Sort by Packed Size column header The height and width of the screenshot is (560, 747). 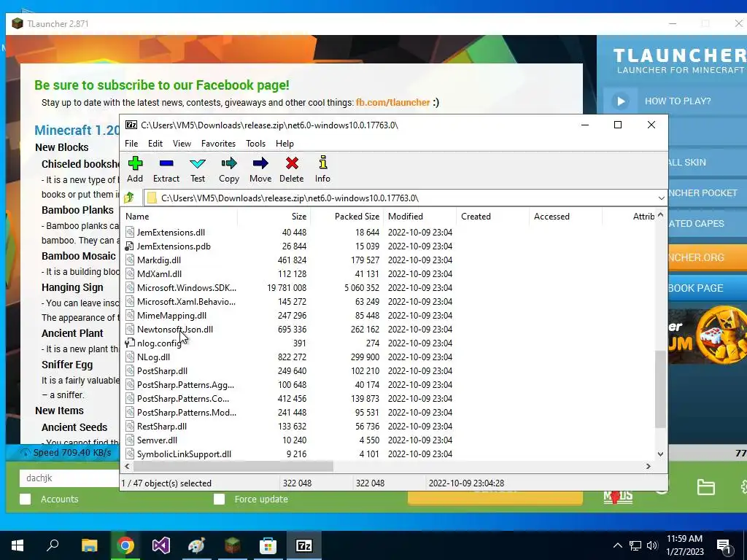pos(347,216)
